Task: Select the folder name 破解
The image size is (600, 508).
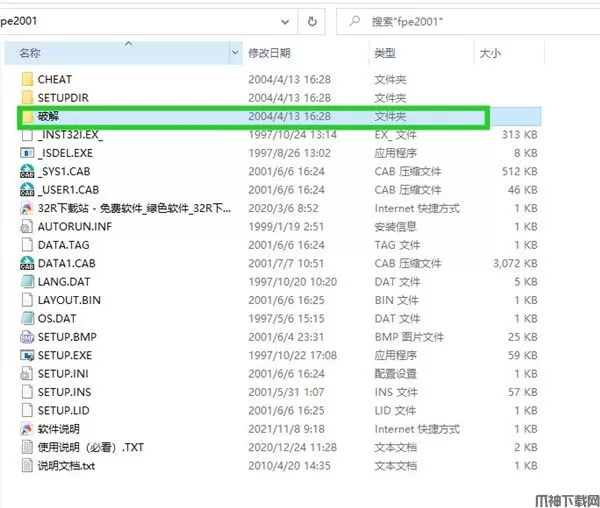Action: pos(48,116)
